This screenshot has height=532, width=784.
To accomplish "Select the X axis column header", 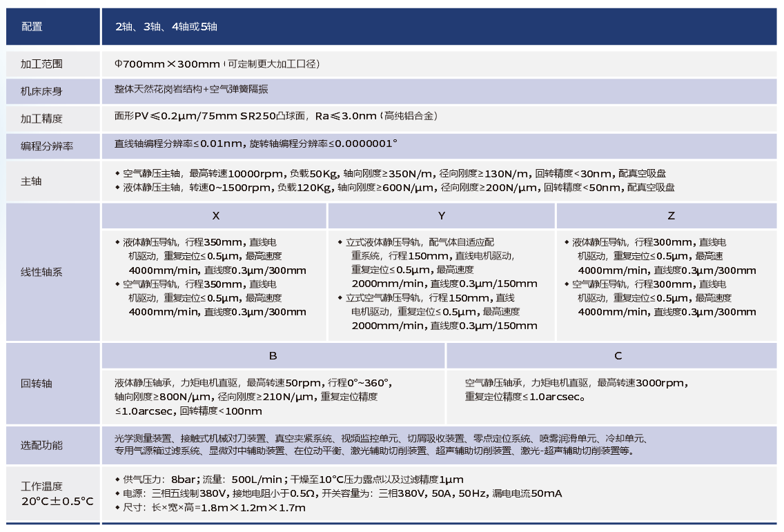I will tap(215, 216).
